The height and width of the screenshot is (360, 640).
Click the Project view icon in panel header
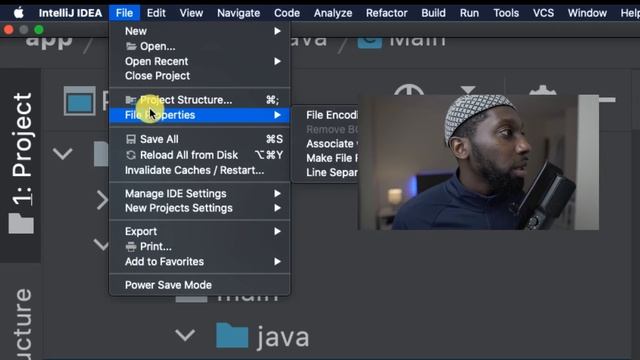tap(80, 101)
